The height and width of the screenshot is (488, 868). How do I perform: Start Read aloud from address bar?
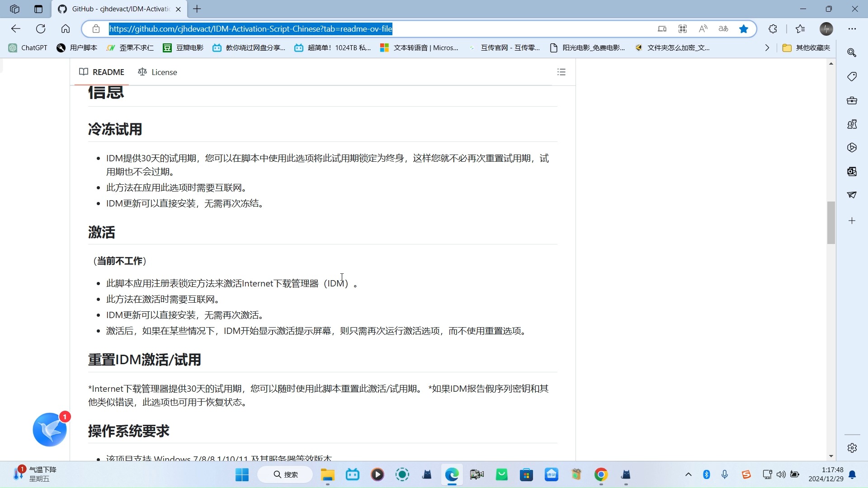(x=703, y=29)
